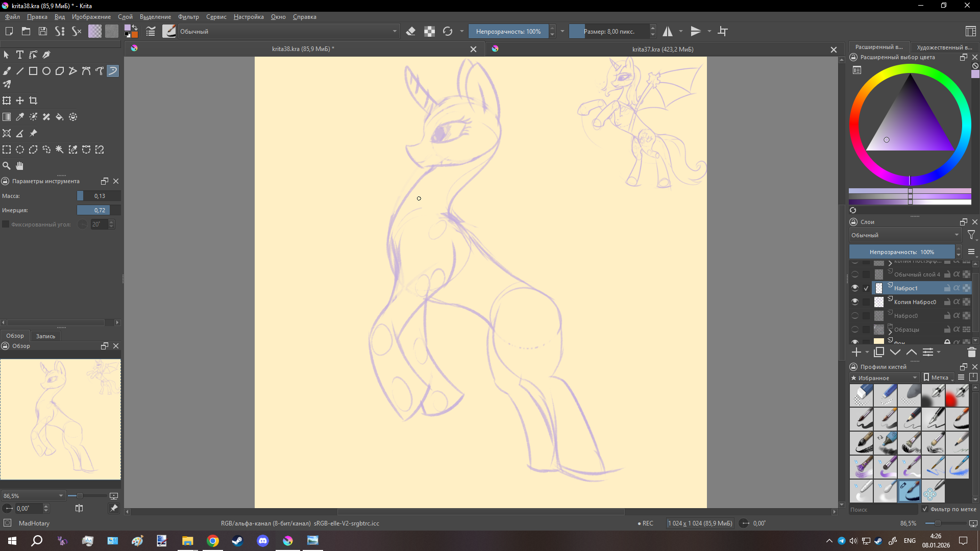Toggle eraser mode in toolbar
This screenshot has height=551, width=980.
click(x=411, y=32)
